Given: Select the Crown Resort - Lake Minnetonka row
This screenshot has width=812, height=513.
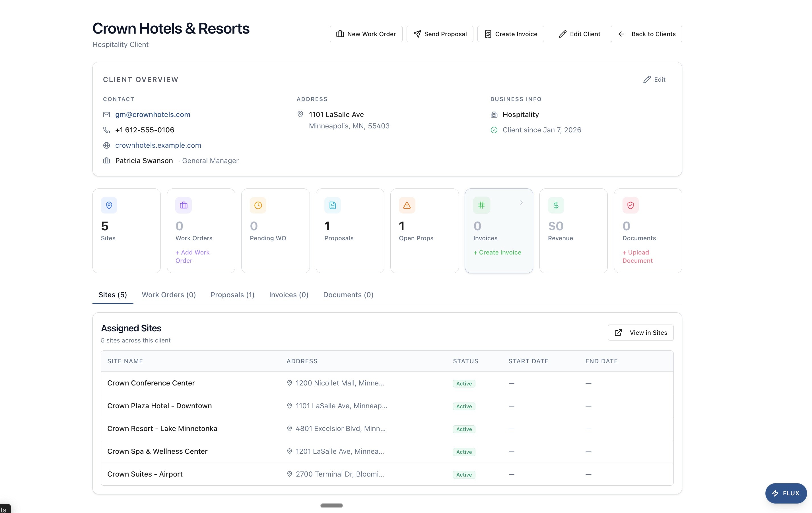Looking at the screenshot, I should pyautogui.click(x=162, y=428).
